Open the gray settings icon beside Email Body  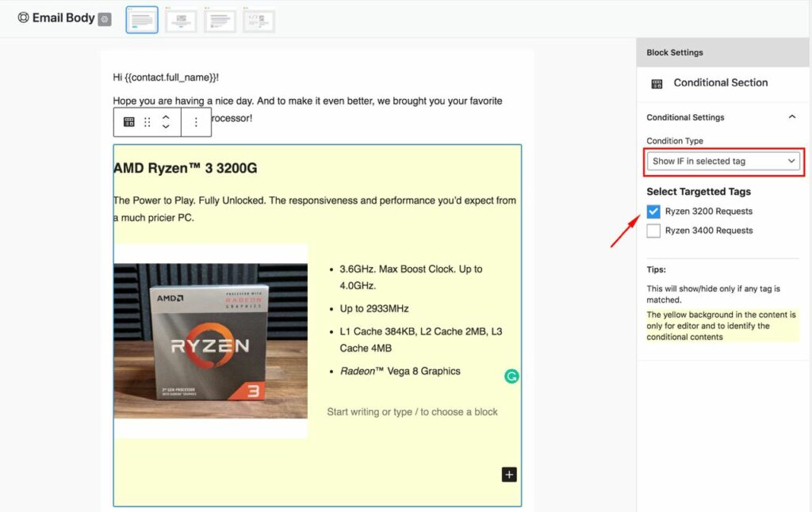[105, 19]
